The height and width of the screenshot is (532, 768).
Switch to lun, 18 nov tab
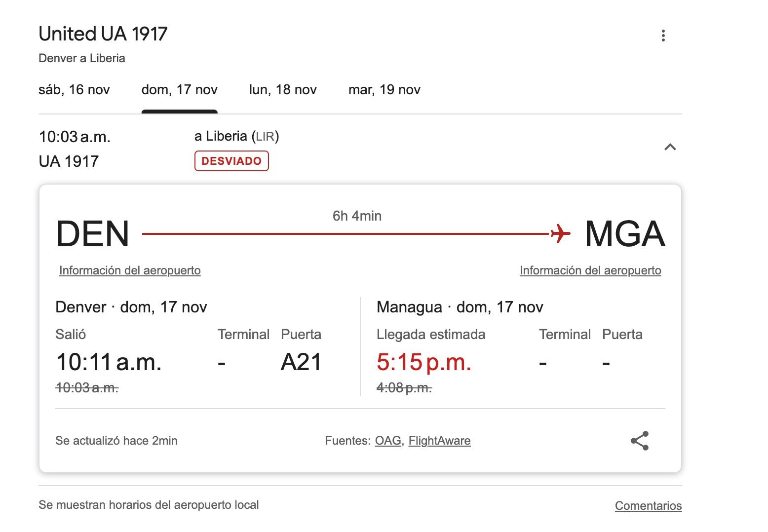283,90
